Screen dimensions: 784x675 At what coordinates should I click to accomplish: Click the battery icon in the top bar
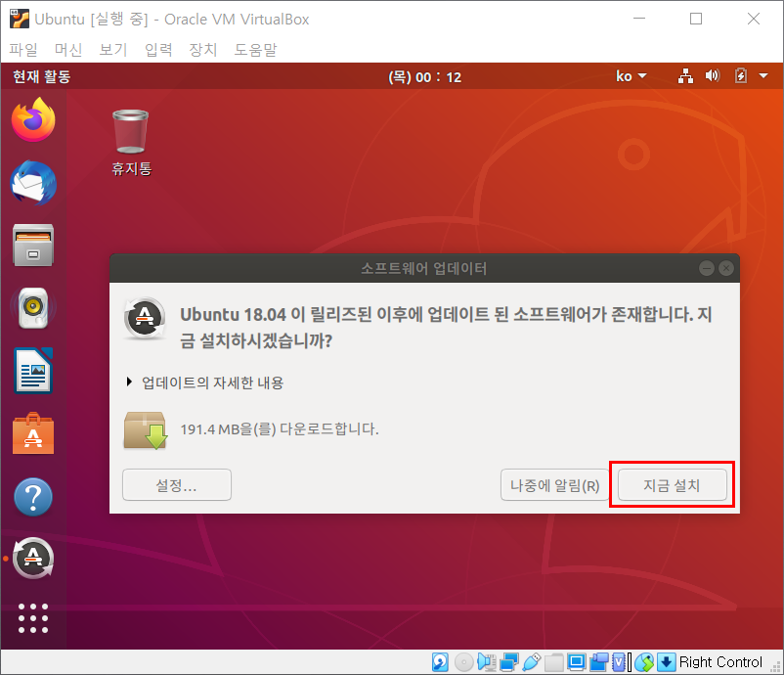(x=741, y=76)
